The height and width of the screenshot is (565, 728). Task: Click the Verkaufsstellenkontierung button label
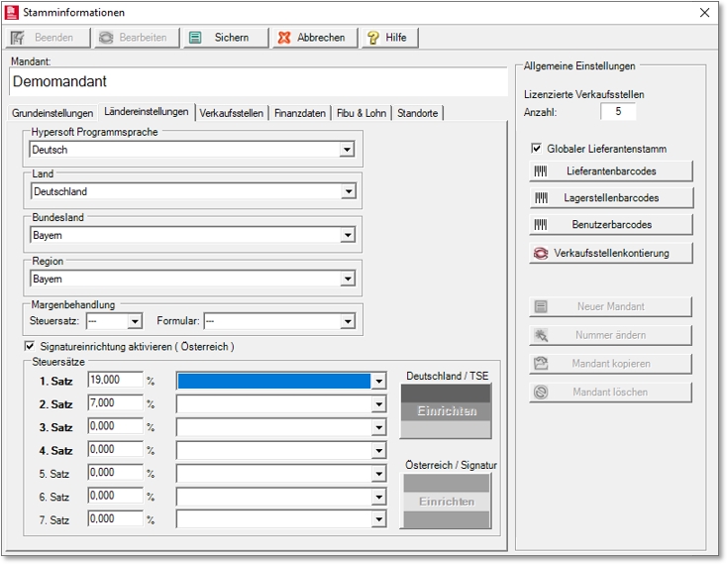pos(611,253)
